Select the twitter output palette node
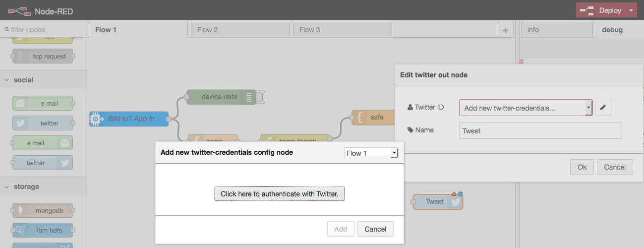Screen dimensions: 644x248 [43, 163]
